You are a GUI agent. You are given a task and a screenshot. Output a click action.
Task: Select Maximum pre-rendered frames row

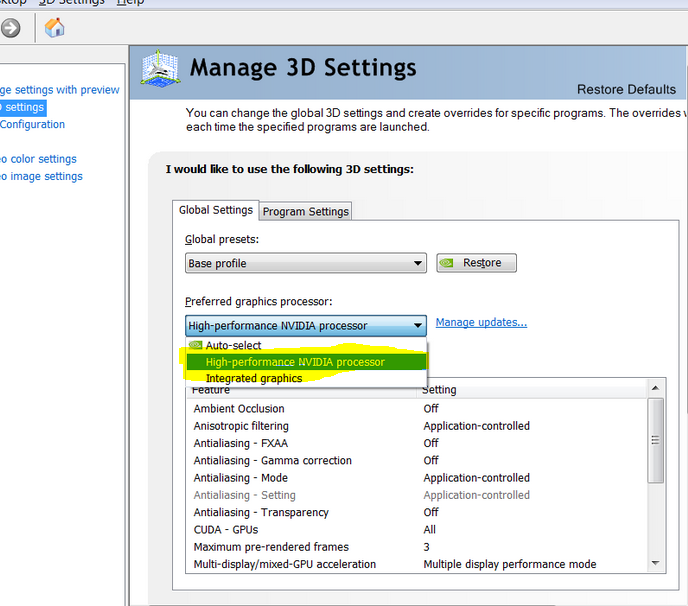point(417,547)
